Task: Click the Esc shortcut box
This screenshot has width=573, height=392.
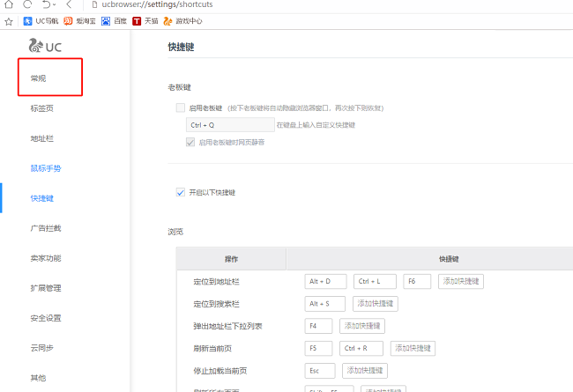Action: point(320,371)
